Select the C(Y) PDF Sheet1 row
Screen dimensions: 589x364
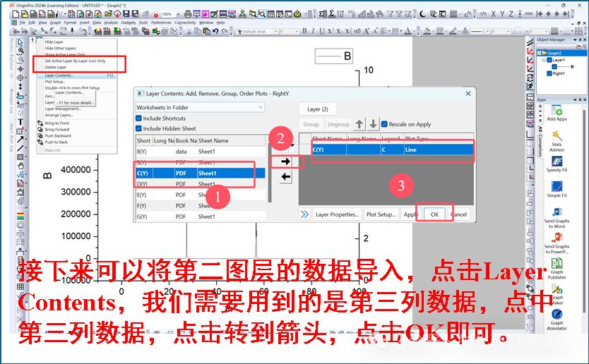[x=200, y=173]
